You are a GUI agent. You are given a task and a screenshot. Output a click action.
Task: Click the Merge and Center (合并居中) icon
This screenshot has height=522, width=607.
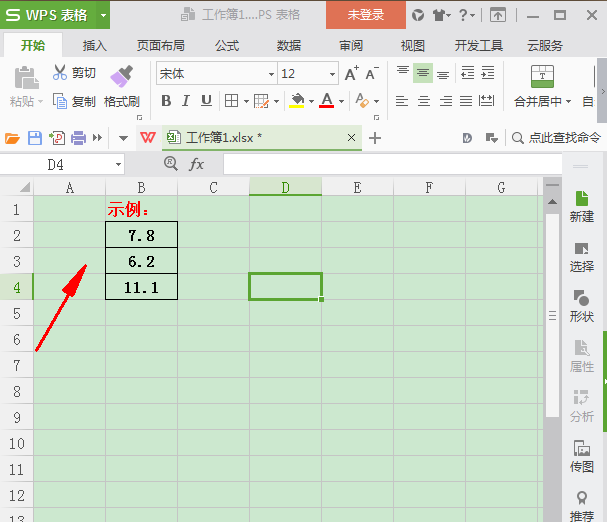(x=543, y=76)
